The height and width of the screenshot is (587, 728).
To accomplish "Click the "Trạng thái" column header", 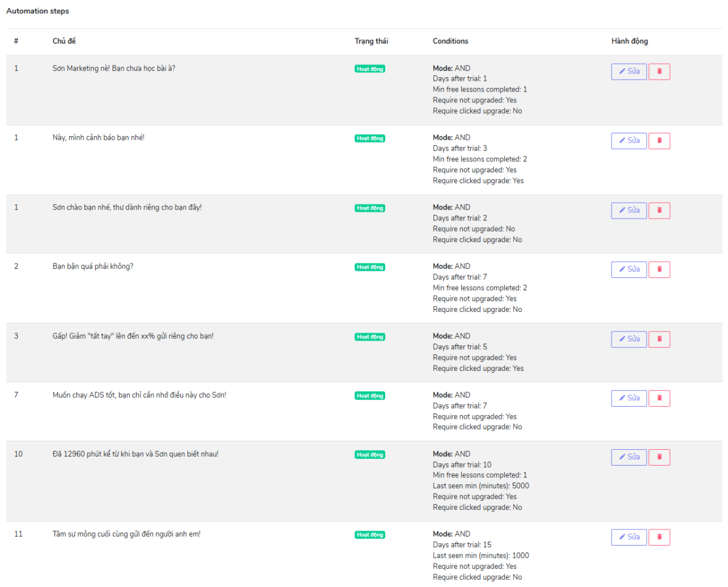I will (371, 41).
